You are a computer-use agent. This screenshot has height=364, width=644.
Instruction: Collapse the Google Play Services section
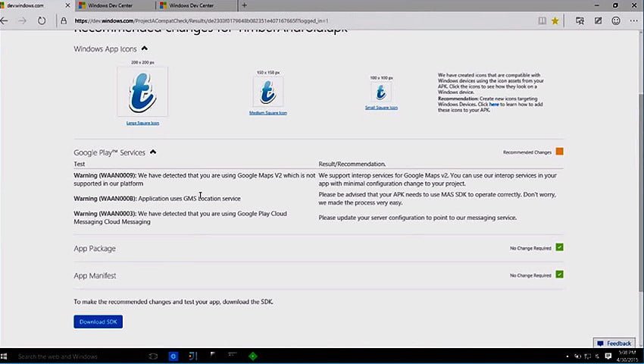click(x=153, y=152)
